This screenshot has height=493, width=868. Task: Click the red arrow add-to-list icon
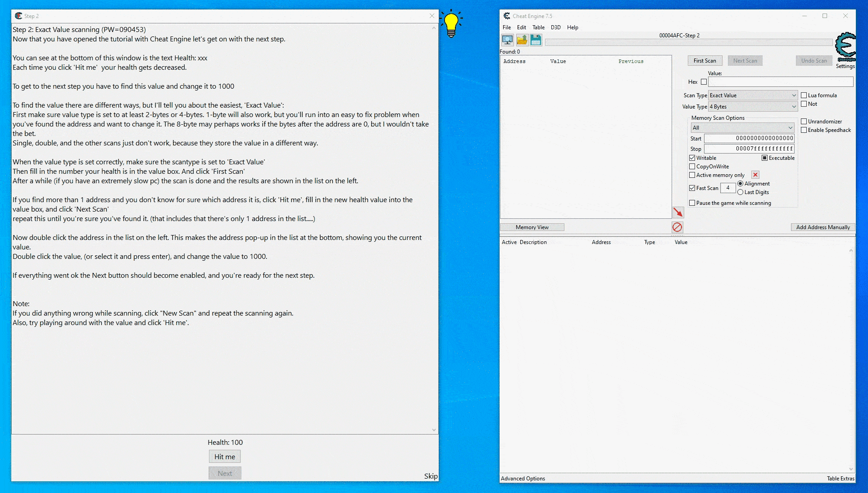[678, 213]
